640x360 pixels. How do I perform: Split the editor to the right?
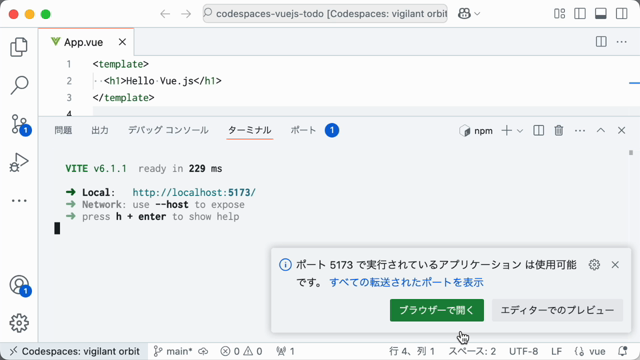coord(601,42)
